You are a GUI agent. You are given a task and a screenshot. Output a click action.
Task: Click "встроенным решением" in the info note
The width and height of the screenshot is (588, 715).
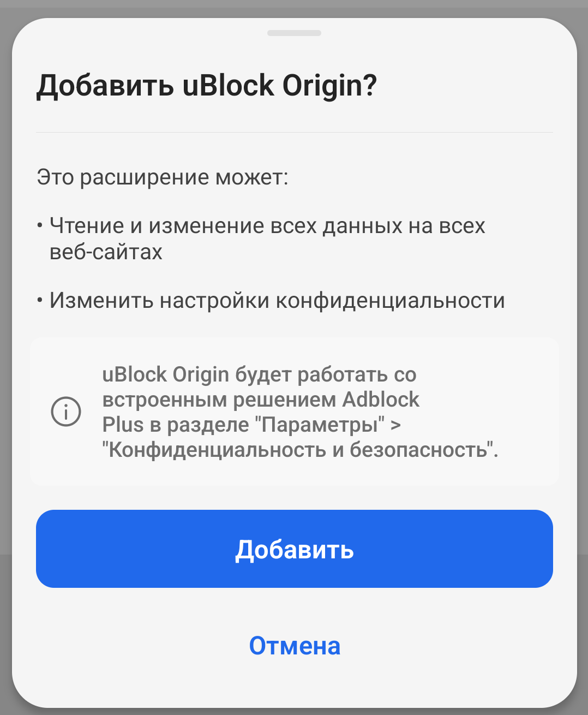tap(219, 400)
